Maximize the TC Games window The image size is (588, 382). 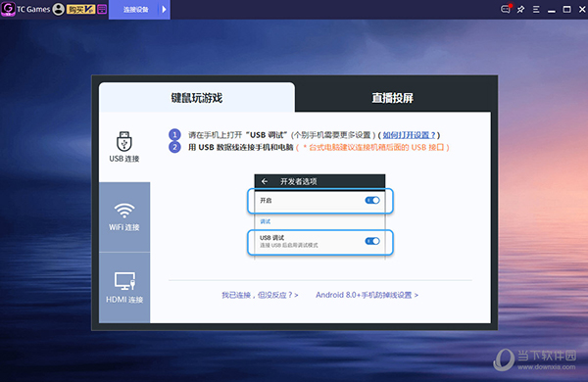click(567, 10)
